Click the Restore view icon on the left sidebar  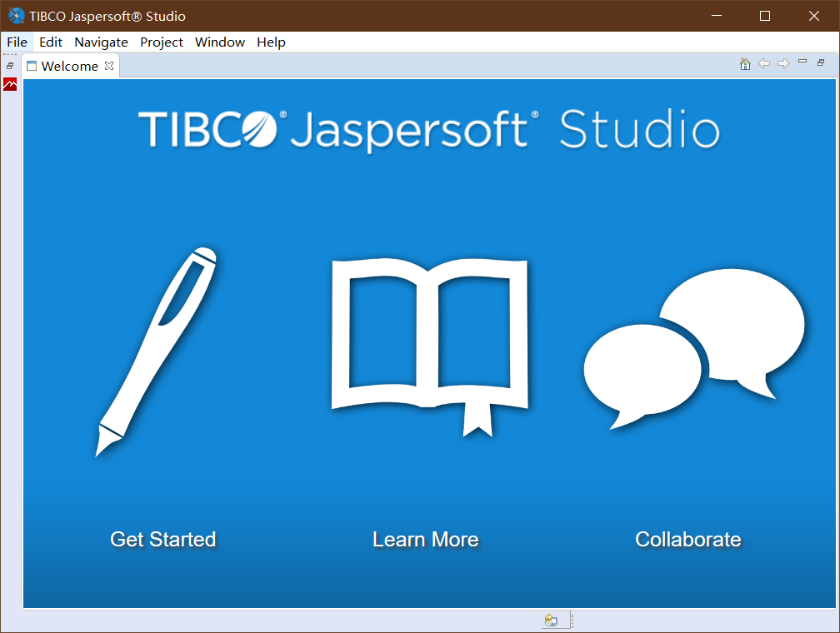pos(9,64)
